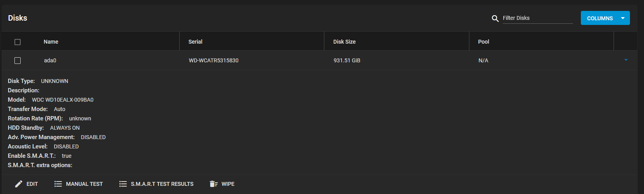
Task: Click the COLUMNS button
Action: click(x=600, y=18)
